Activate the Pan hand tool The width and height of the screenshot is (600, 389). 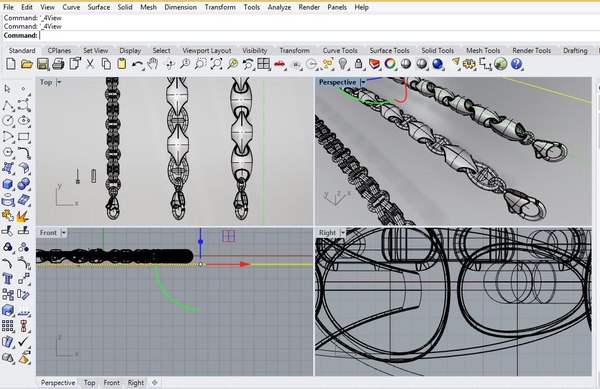pyautogui.click(x=153, y=64)
